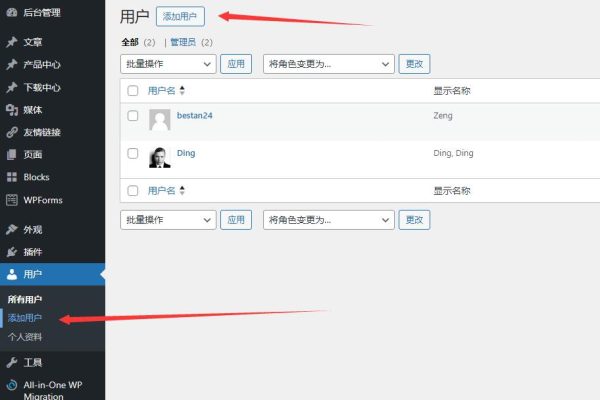Open the 插件 plugins icon
Screen dimensions: 600x400
click(12, 251)
